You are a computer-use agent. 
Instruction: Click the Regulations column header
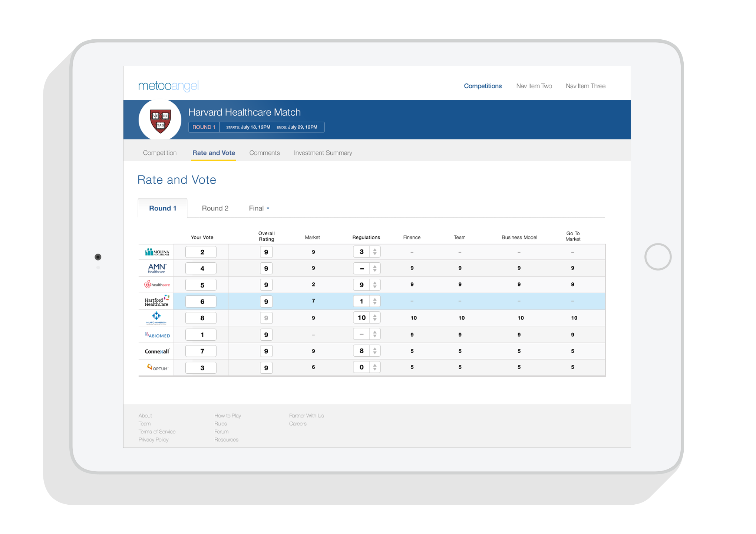coord(366,237)
